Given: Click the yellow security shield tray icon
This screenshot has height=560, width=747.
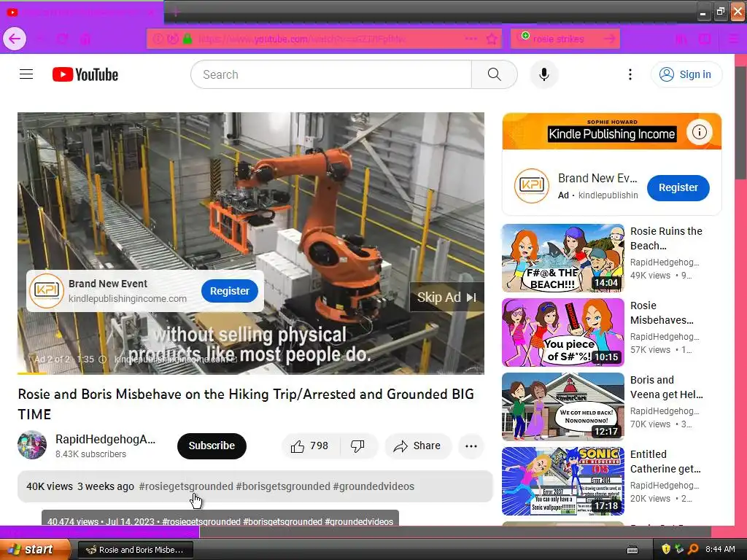Looking at the screenshot, I should (x=666, y=549).
